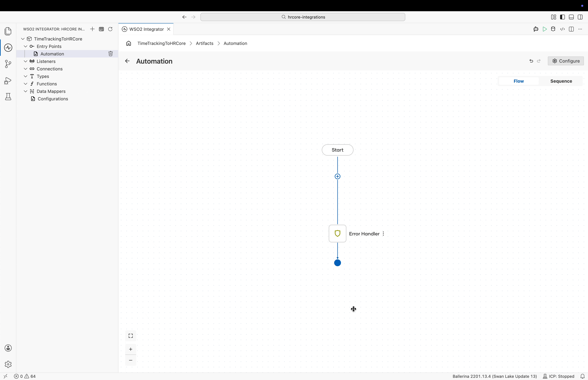Collapse the Entry Points section
The image size is (588, 380).
pos(25,46)
